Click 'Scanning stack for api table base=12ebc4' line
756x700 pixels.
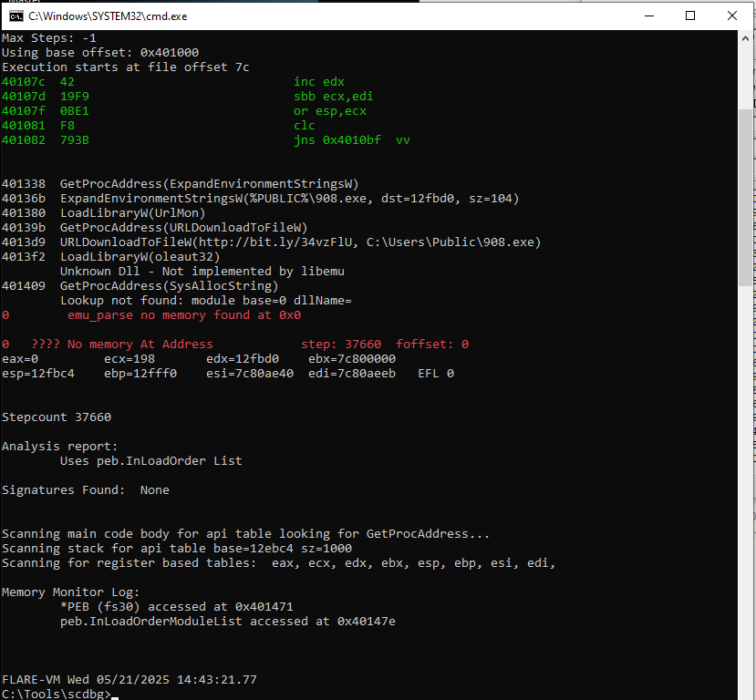pyautogui.click(x=177, y=549)
